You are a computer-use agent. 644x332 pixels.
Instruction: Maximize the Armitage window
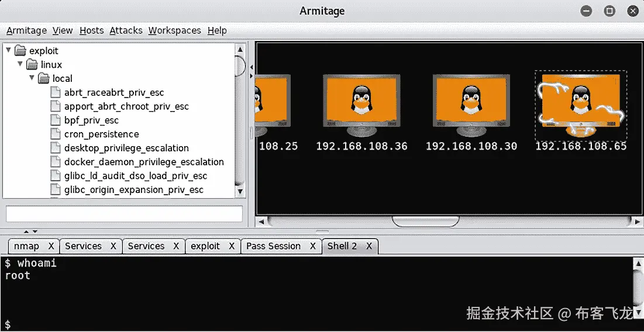coord(610,11)
